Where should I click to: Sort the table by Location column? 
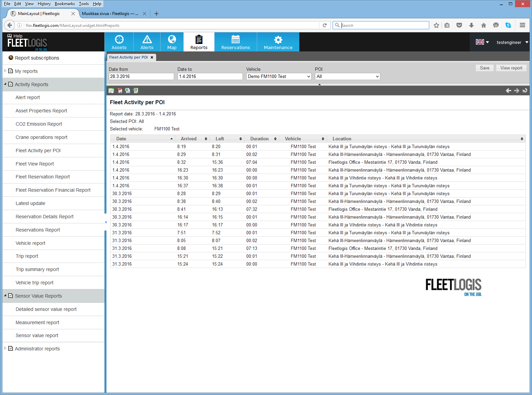coord(426,139)
